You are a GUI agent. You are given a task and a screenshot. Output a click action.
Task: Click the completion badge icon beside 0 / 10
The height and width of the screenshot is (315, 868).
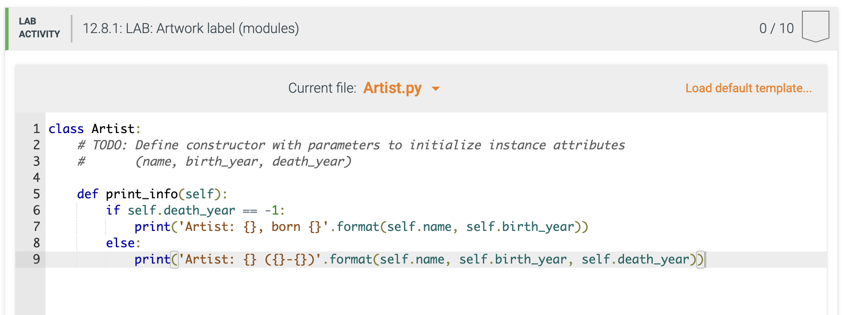click(x=815, y=27)
